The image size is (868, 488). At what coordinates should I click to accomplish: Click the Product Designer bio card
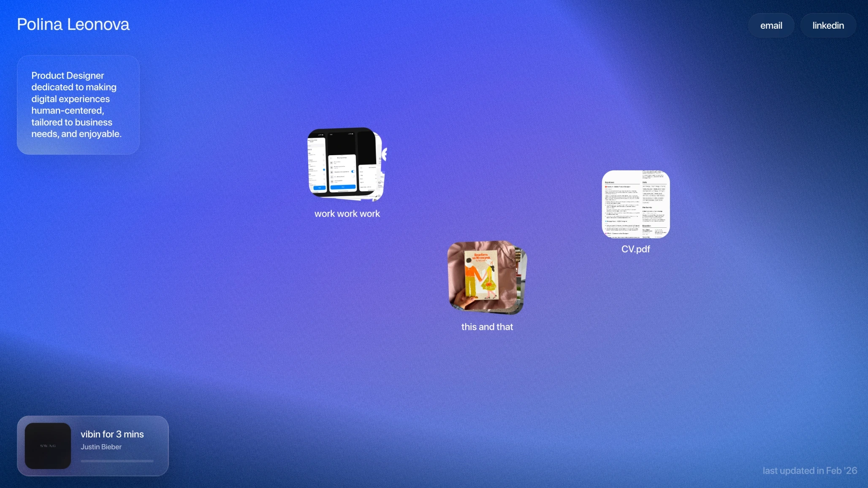tap(78, 105)
